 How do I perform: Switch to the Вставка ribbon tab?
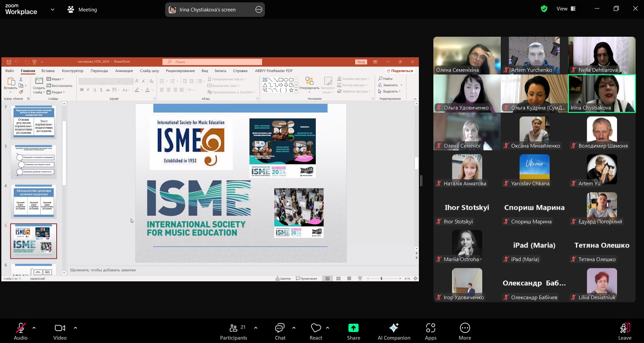(x=48, y=71)
